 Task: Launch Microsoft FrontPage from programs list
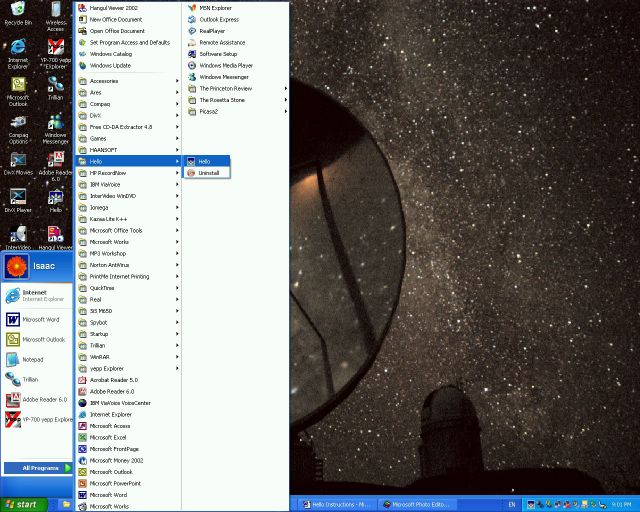click(128, 449)
